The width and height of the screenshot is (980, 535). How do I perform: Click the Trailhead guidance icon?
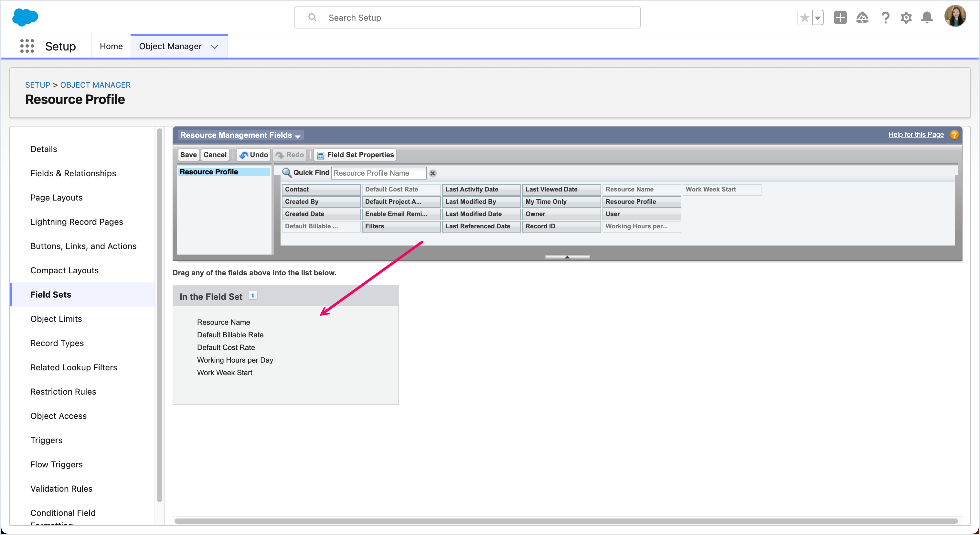coord(862,17)
